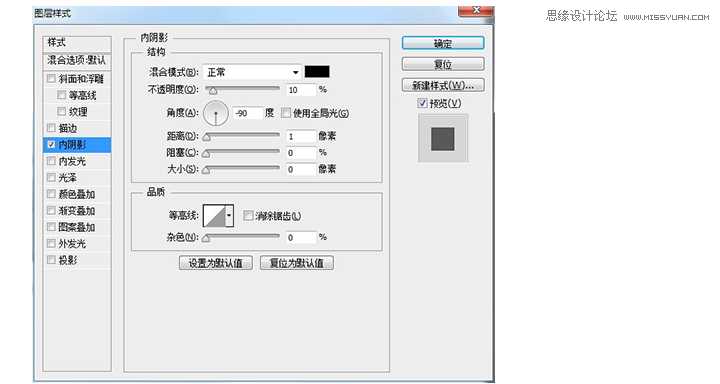Enable the 图案叠加 checkbox

pyautogui.click(x=51, y=227)
